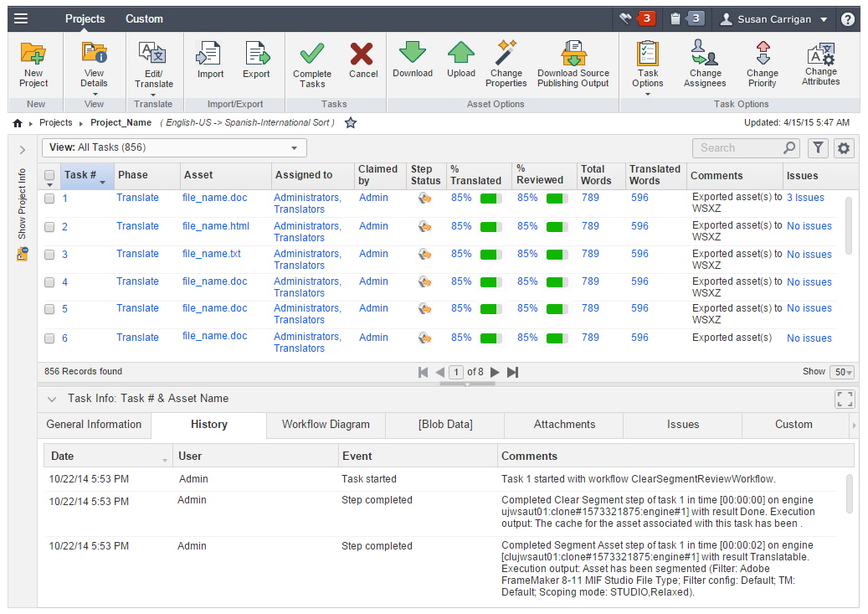The width and height of the screenshot is (868, 614).
Task: Click the Cancel red X icon
Action: click(x=362, y=54)
